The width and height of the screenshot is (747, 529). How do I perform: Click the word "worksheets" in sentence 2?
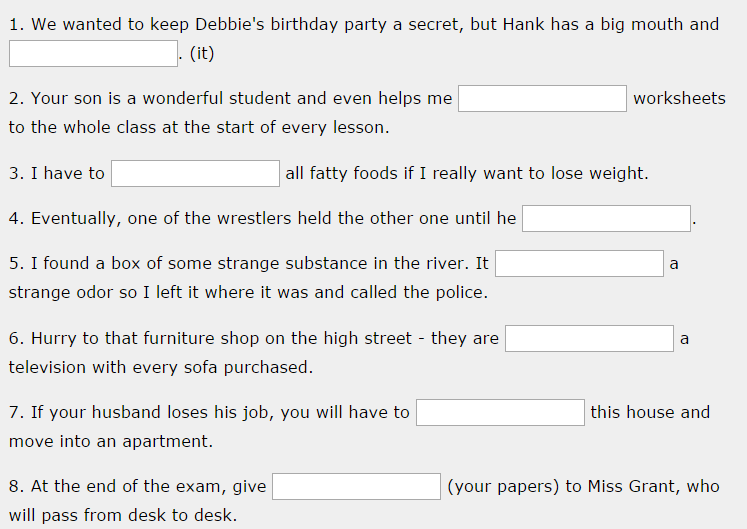tap(679, 98)
